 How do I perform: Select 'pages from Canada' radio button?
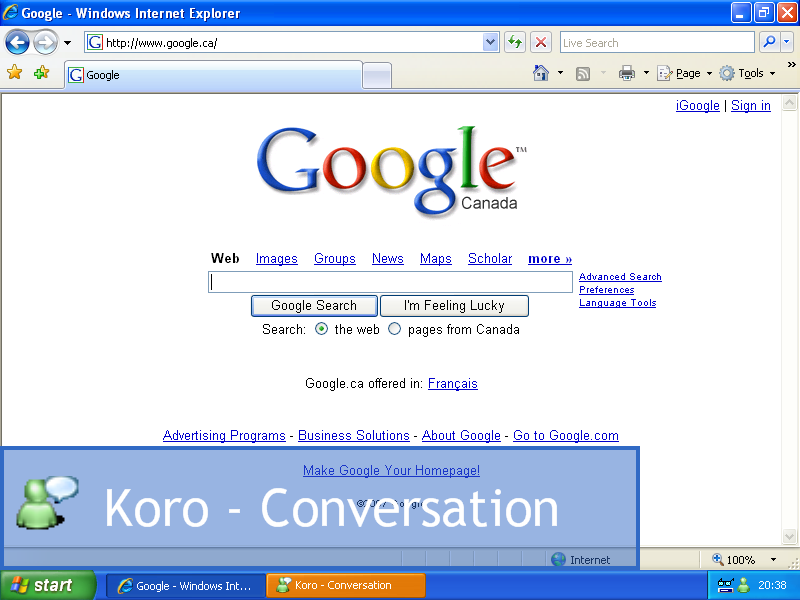click(394, 329)
